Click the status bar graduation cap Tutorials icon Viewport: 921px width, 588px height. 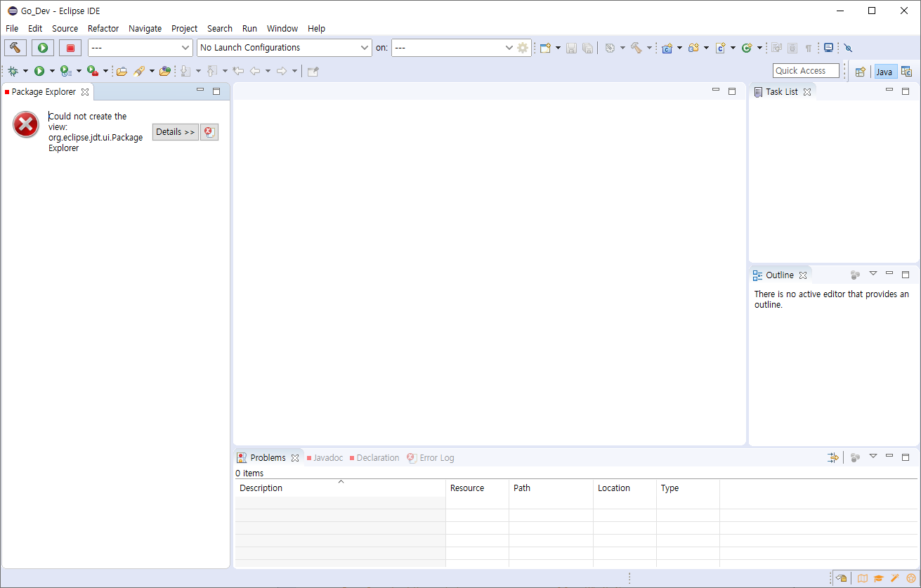[879, 578]
